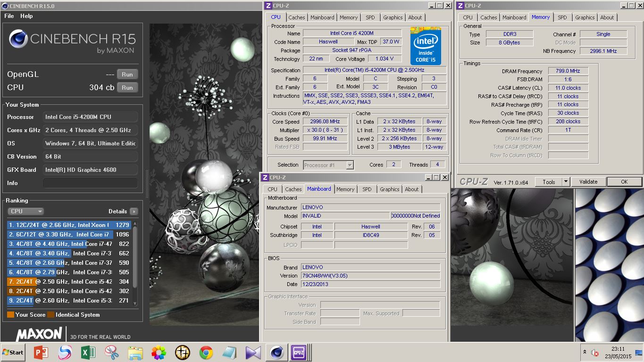Click the Identical System brown swatch

click(50, 315)
